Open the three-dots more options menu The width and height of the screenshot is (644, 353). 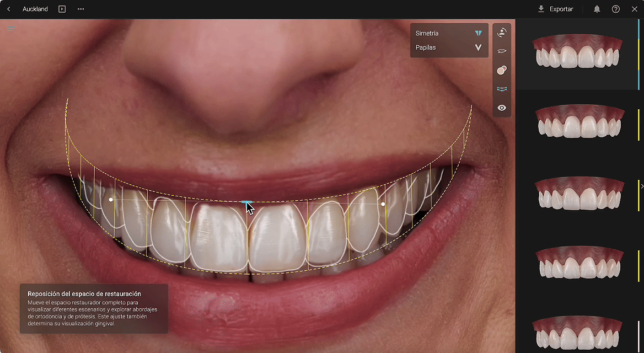point(81,9)
